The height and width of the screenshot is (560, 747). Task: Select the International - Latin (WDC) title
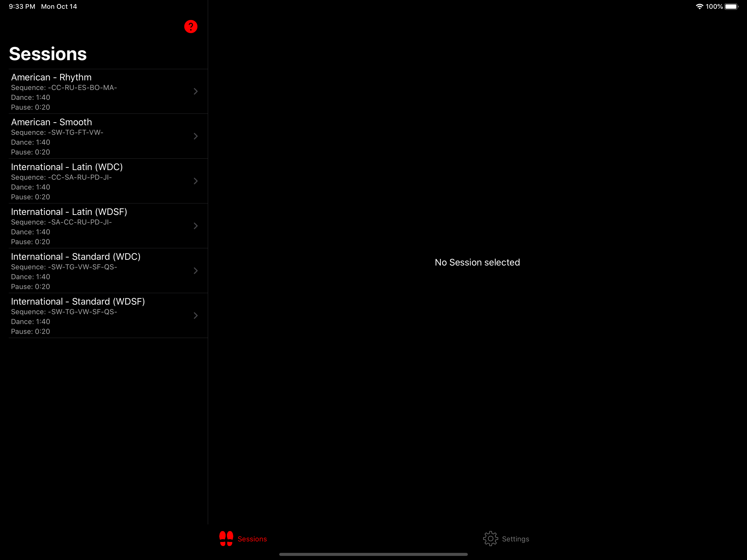click(x=67, y=167)
